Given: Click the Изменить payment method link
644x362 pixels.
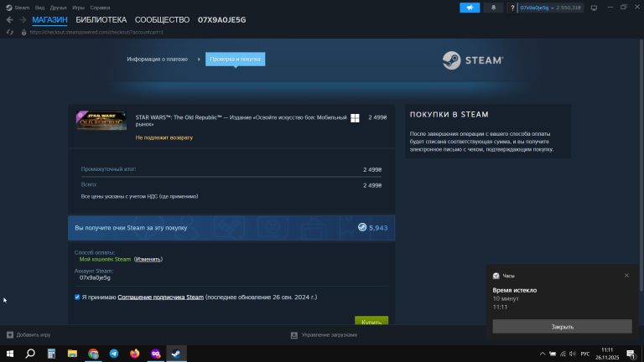Looking at the screenshot, I should (148, 260).
